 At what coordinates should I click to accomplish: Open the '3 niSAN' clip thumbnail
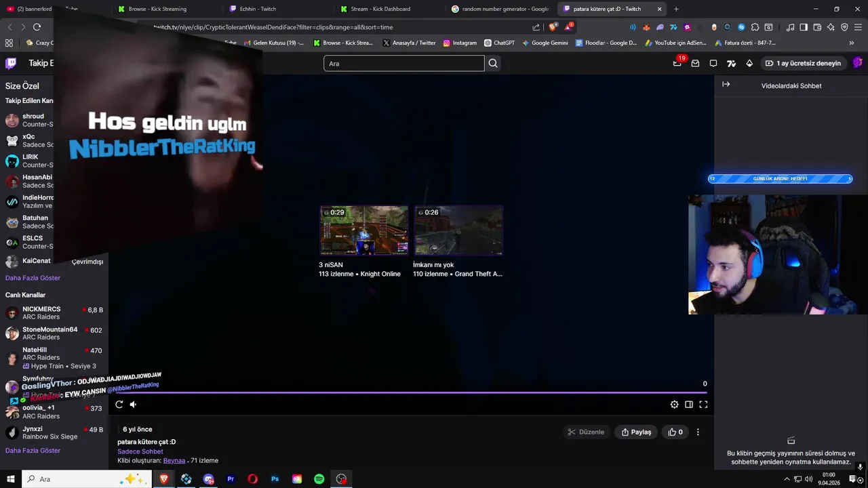[x=364, y=230]
